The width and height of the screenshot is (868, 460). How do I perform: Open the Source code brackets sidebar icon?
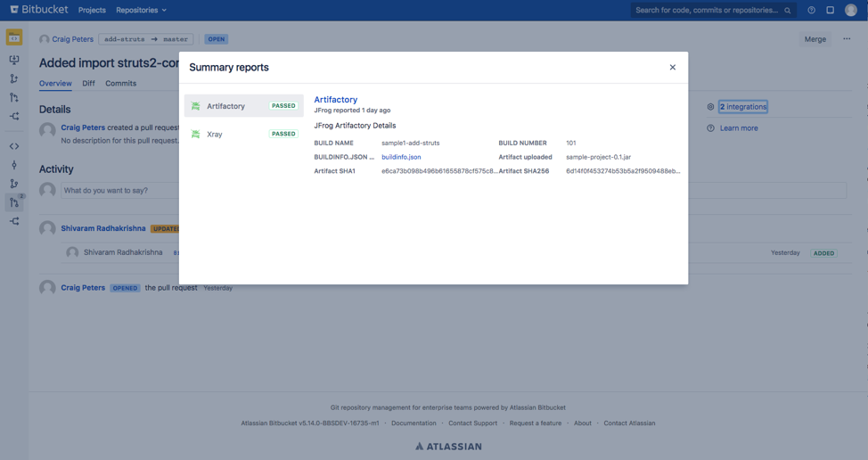14,146
